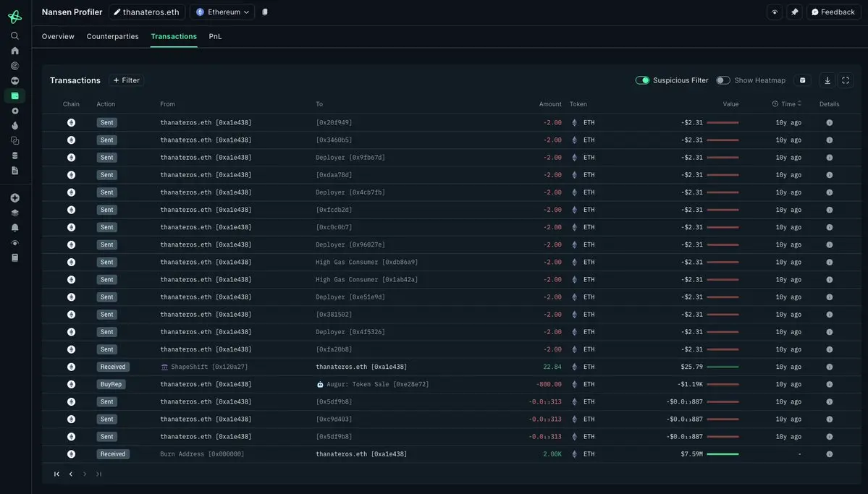Open details for the ShapeShift received row
Image resolution: width=868 pixels, height=494 pixels.
coord(829,367)
